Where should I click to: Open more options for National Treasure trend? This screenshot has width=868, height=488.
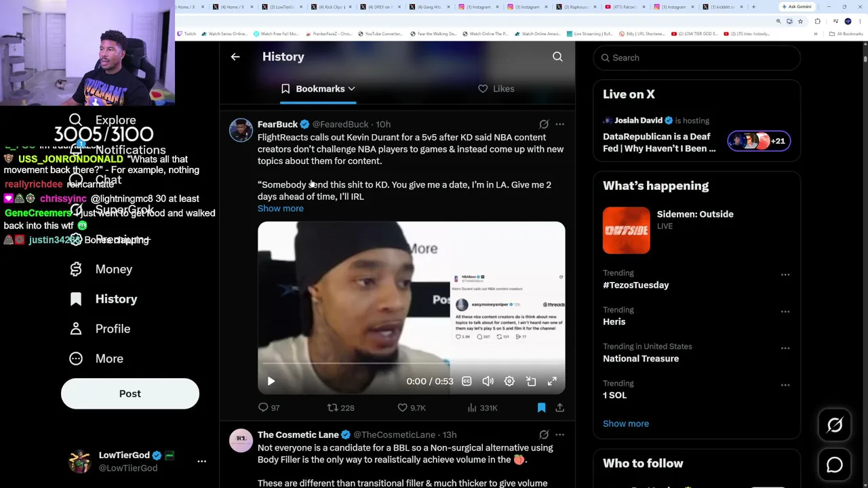[785, 348]
